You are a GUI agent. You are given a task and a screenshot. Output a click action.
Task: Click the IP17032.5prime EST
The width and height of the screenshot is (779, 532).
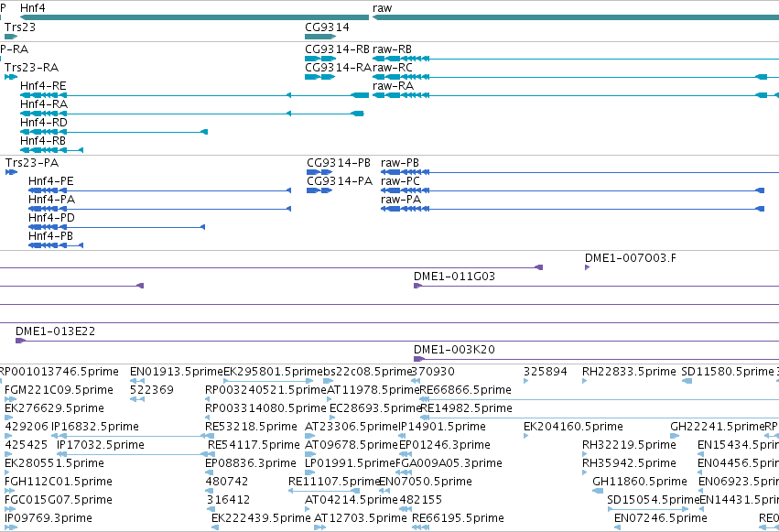coord(101,445)
